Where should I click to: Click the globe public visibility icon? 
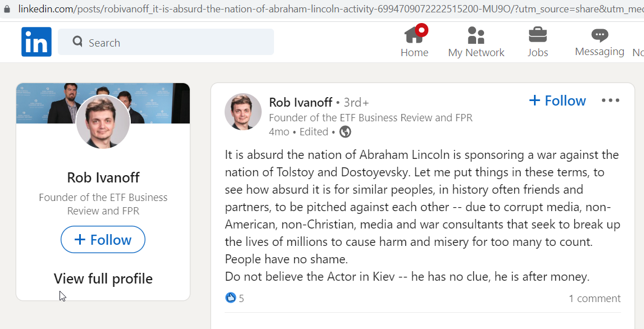[x=345, y=132]
